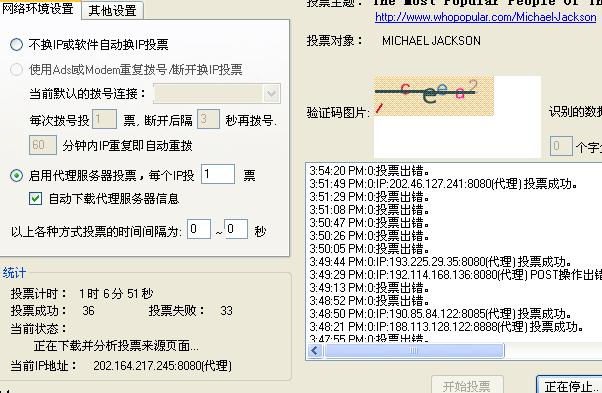Select log entry 3:48:52 PM 投票出错

pyautogui.click(x=369, y=301)
